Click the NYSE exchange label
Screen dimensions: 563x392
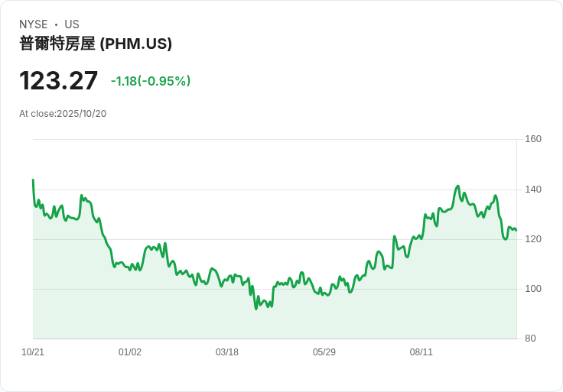point(34,24)
